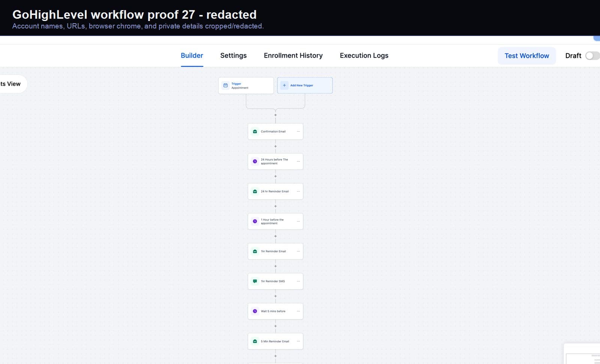This screenshot has width=600, height=364.
Task: Open 5 Min Reminder Email options dots
Action: (x=298, y=341)
